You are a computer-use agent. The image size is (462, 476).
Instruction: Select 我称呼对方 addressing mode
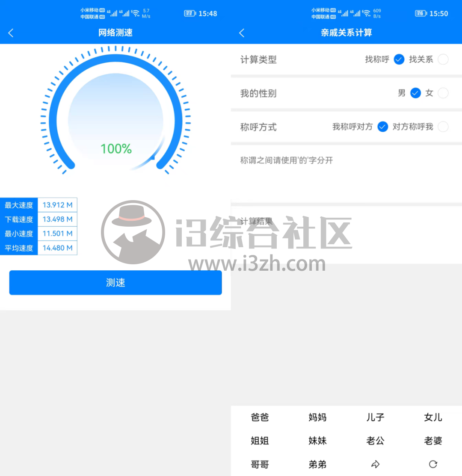[x=382, y=127]
